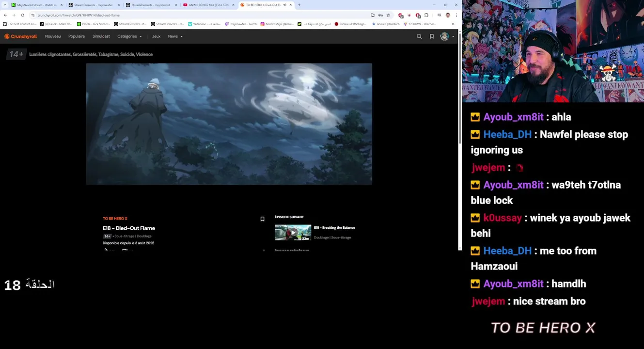Click the video player area
The width and height of the screenshot is (644, 349).
(x=229, y=124)
